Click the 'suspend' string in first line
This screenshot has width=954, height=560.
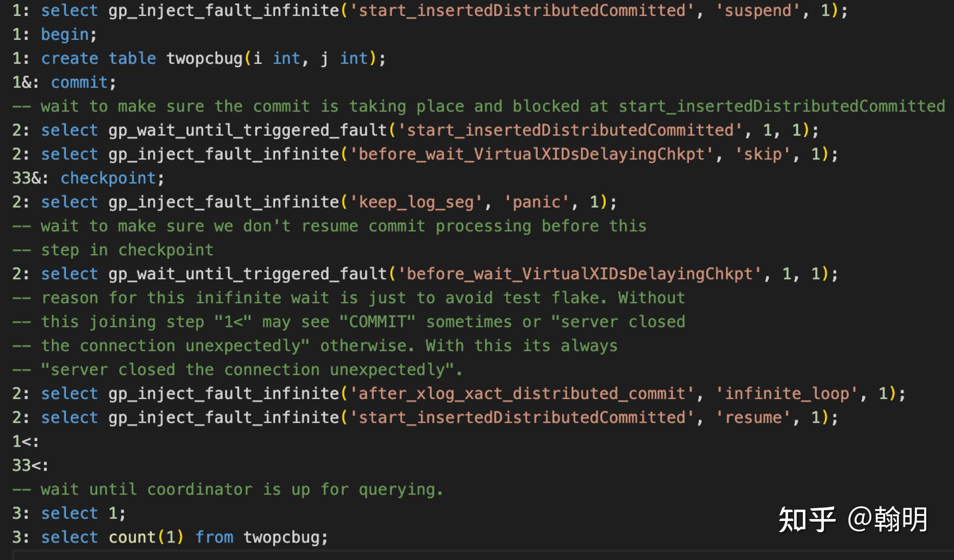(x=758, y=11)
